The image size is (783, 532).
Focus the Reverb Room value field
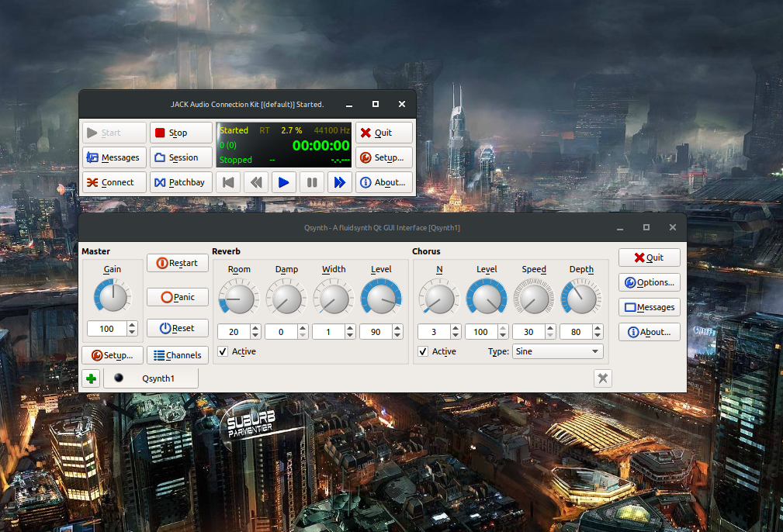pyautogui.click(x=234, y=332)
